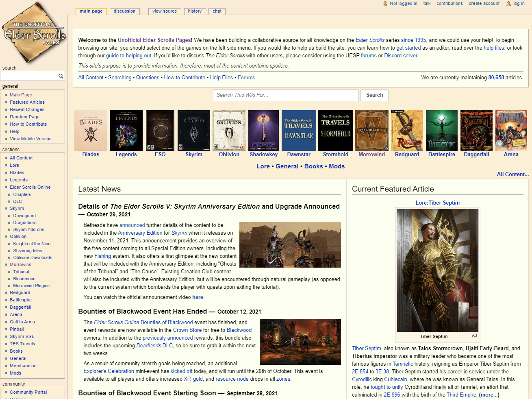
Task: Open Dragonborn sidebar link
Action: [x=25, y=223]
